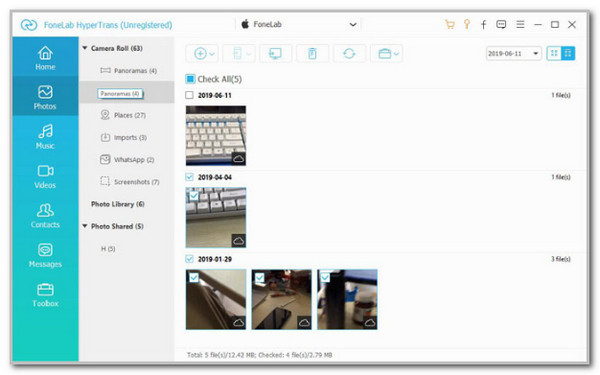The height and width of the screenshot is (375, 600).
Task: Collapse the Camera Roll (63) tree
Action: click(85, 48)
